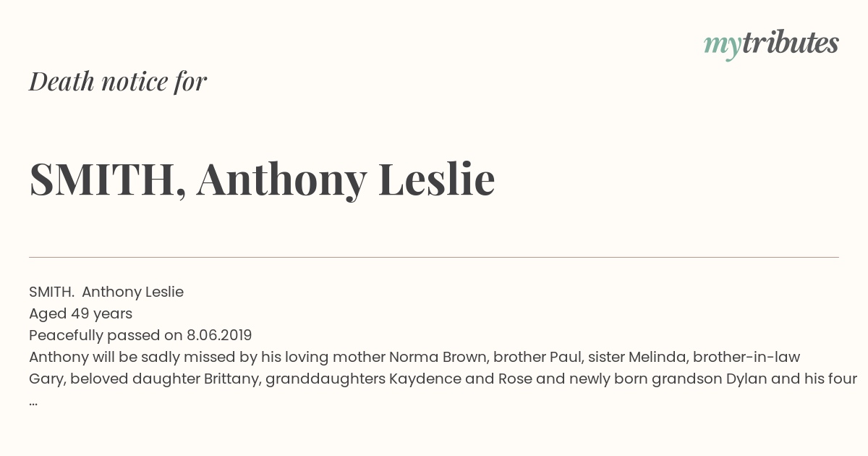Click the green 'my' part of logo
The height and width of the screenshot is (456, 868).
click(722, 46)
